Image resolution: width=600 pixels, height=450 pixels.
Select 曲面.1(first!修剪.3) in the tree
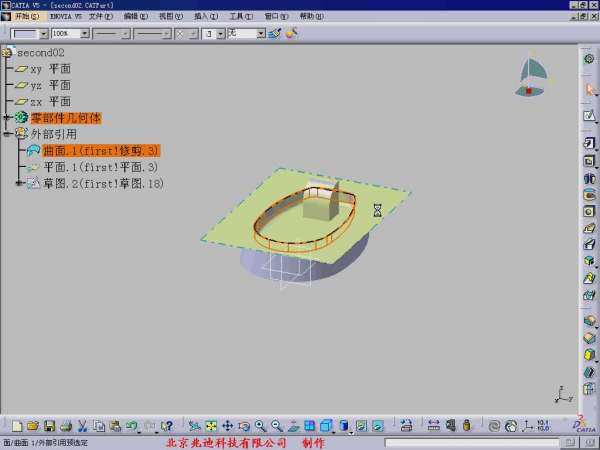tap(100, 150)
